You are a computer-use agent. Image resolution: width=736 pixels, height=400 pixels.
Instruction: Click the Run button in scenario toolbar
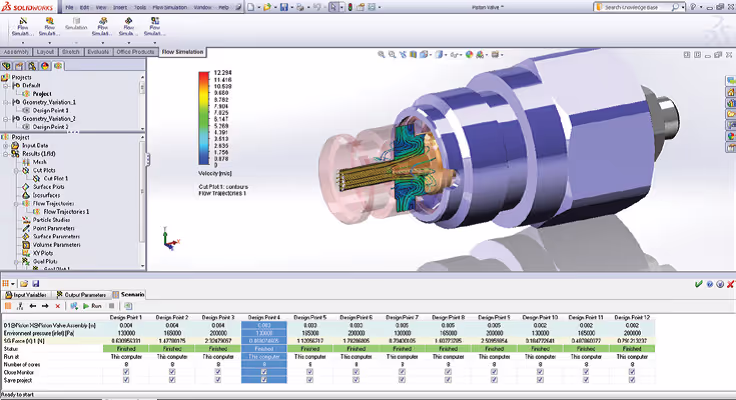pos(92,306)
